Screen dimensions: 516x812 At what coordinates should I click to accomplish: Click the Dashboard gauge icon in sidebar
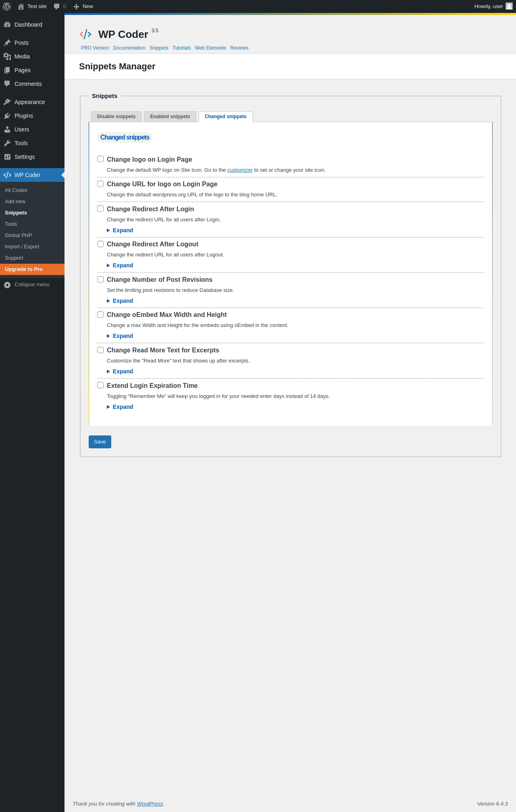point(7,25)
